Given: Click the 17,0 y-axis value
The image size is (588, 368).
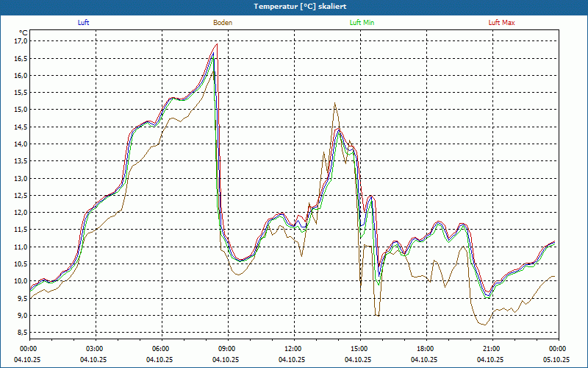Looking at the screenshot, I should pyautogui.click(x=21, y=41).
